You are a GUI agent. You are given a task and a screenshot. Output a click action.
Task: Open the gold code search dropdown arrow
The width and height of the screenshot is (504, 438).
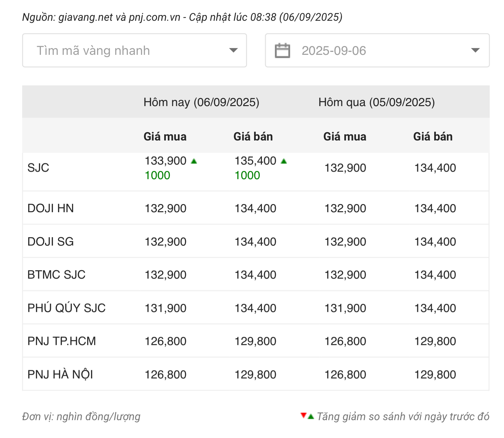click(233, 50)
